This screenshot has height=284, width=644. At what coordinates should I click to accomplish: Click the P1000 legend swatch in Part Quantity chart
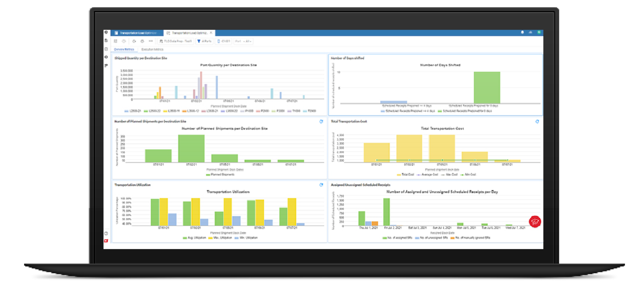tap(243, 111)
